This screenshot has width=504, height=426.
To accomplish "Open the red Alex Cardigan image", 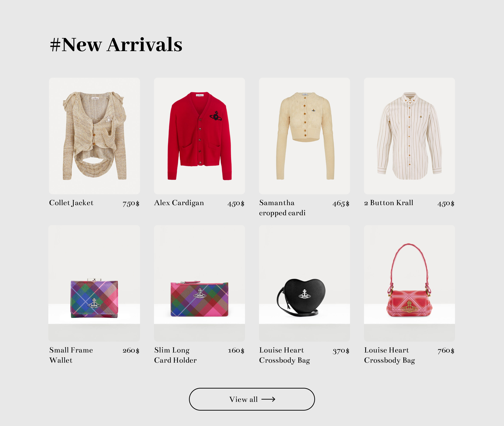I will (x=199, y=136).
